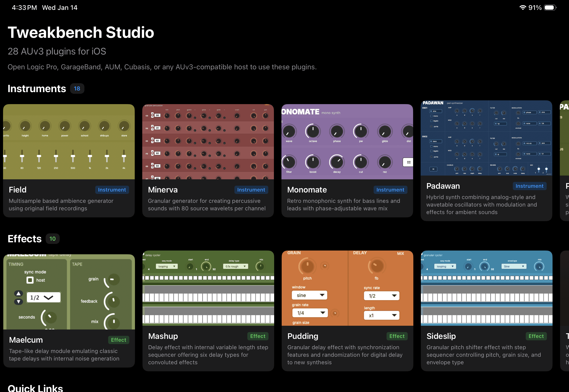Screen dimensions: 569x392
Task: Click the Effects count badge '10'
Action: coord(52,239)
